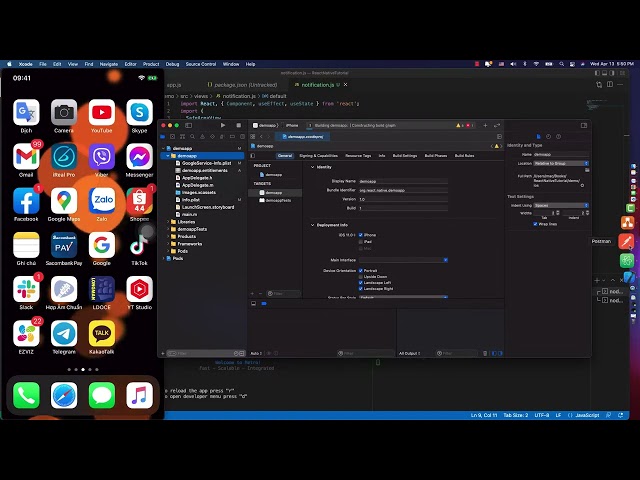Open the Apple menu
Screen dimensions: 640x480
pos(9,64)
